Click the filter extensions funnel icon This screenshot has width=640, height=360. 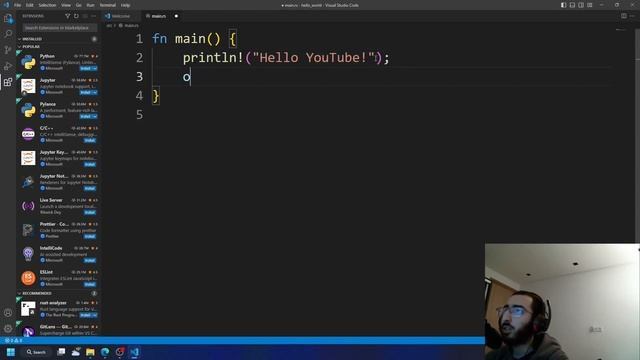coord(67,16)
